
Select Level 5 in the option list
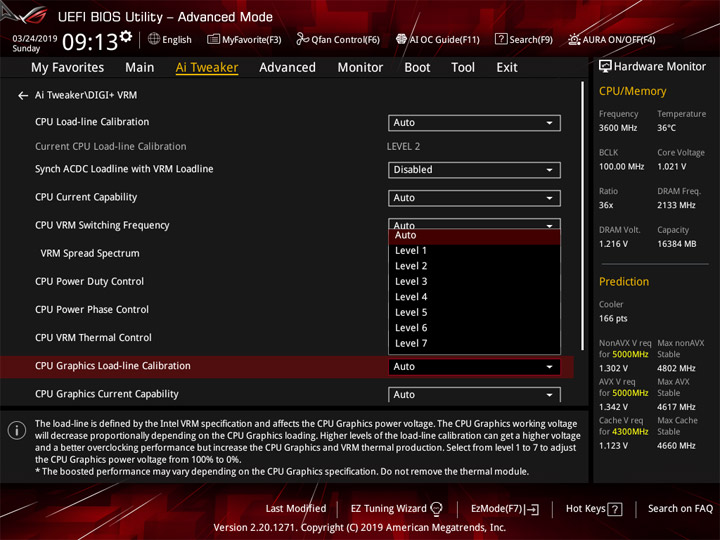474,313
